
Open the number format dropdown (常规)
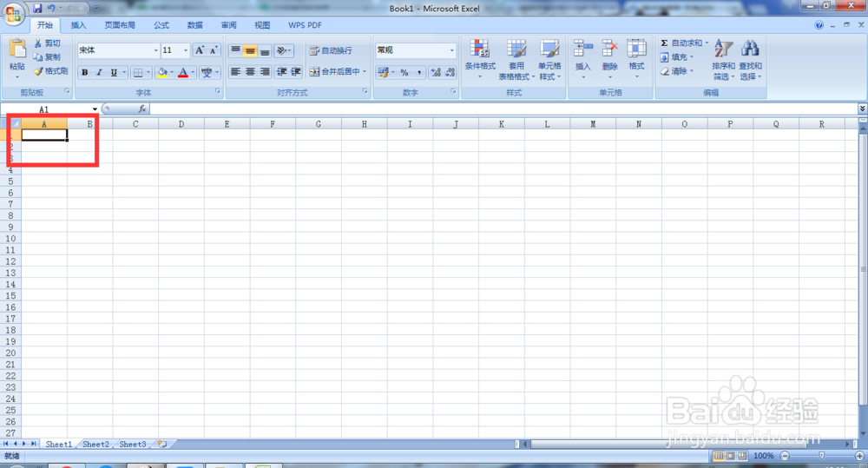pos(451,50)
